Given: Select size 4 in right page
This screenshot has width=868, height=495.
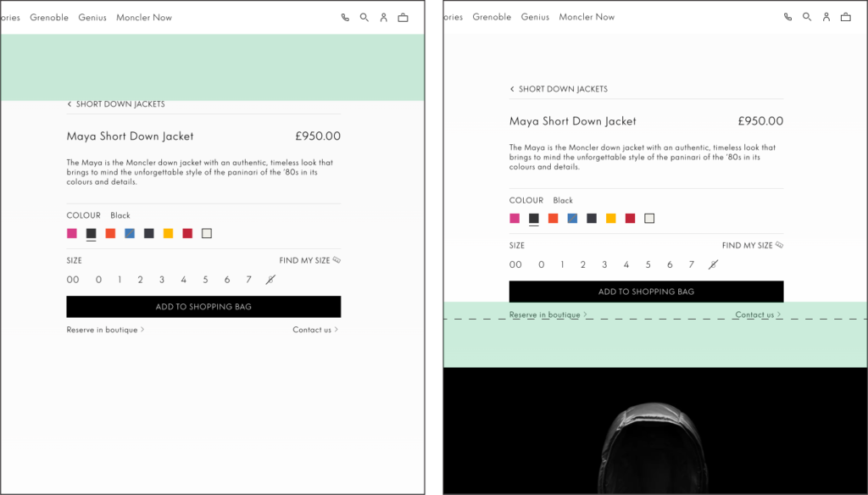Looking at the screenshot, I should 626,264.
